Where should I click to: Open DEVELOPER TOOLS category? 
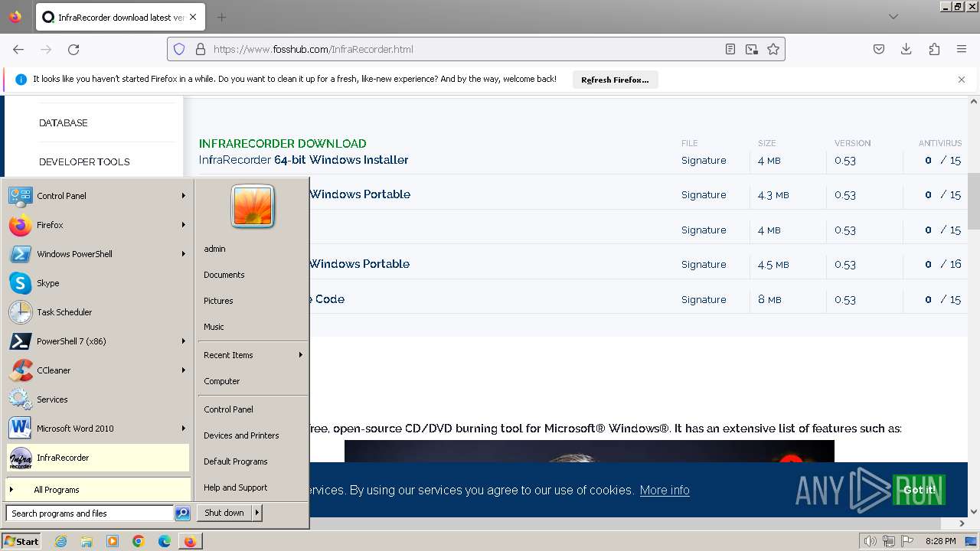(84, 161)
